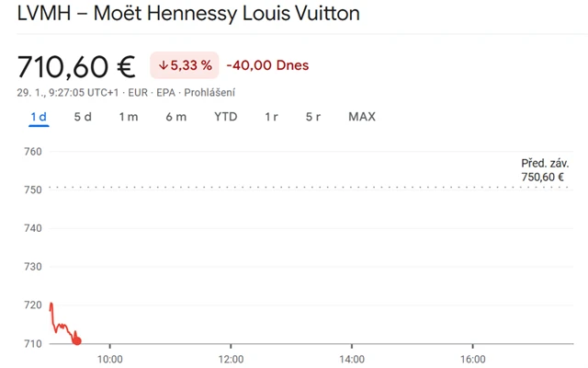Display the MAX full history range
This screenshot has width=588, height=368.
click(362, 117)
